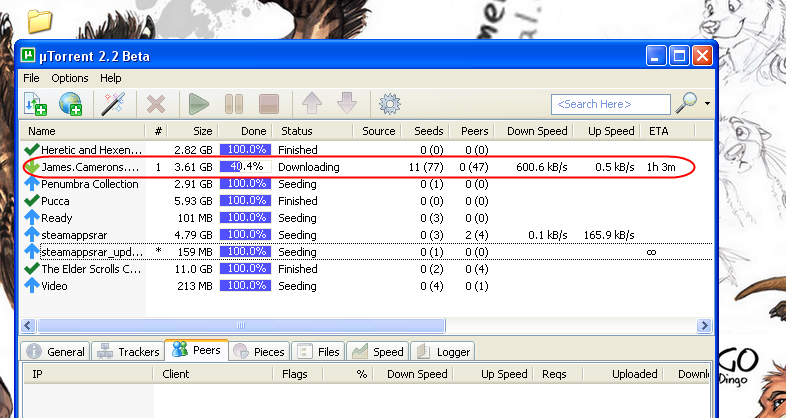Open Preferences via the gear icon
The image size is (786, 418).
[389, 104]
